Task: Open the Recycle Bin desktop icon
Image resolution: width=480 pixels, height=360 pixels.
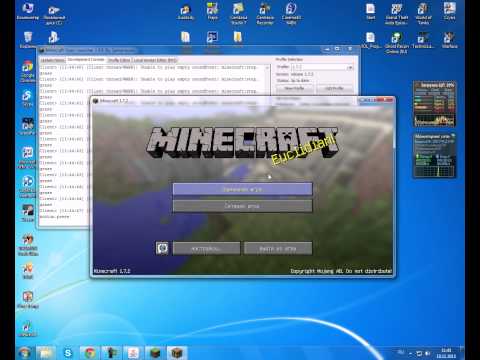Action: tap(28, 40)
